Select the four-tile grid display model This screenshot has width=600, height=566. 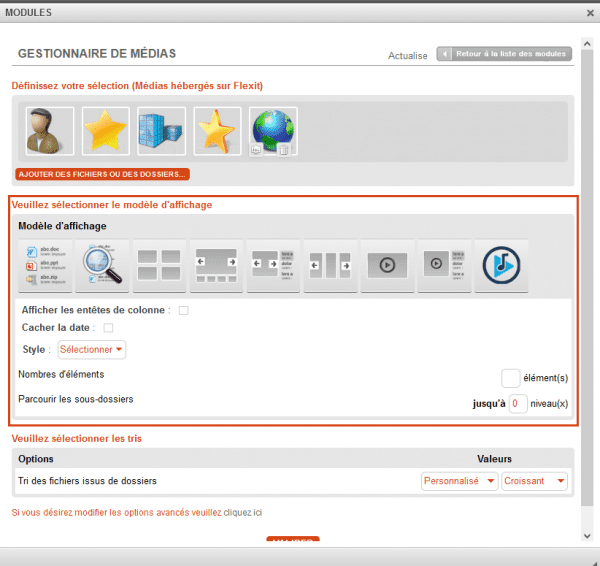[x=159, y=266]
